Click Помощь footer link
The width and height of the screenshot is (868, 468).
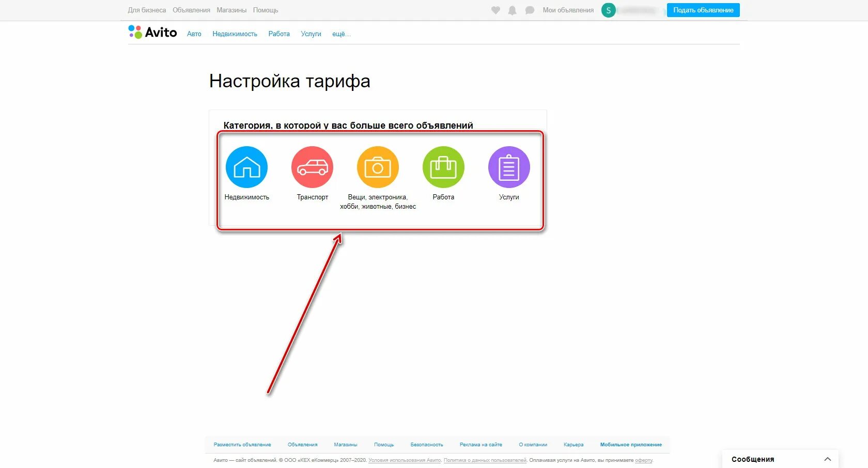384,445
